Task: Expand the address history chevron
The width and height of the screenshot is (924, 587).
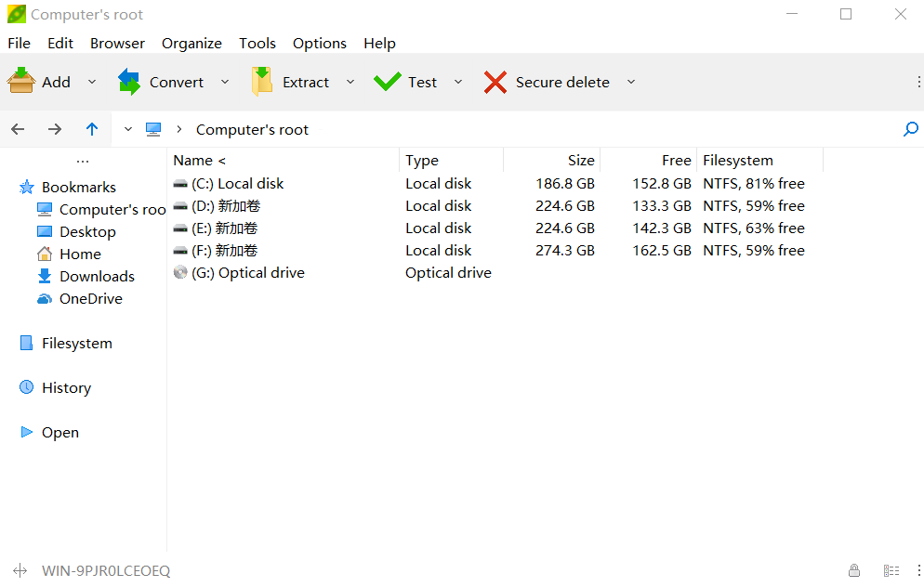Action: pos(128,129)
